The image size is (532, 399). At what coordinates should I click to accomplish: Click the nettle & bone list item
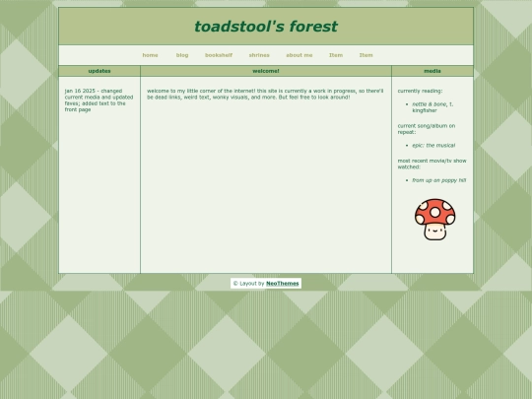tap(432, 107)
